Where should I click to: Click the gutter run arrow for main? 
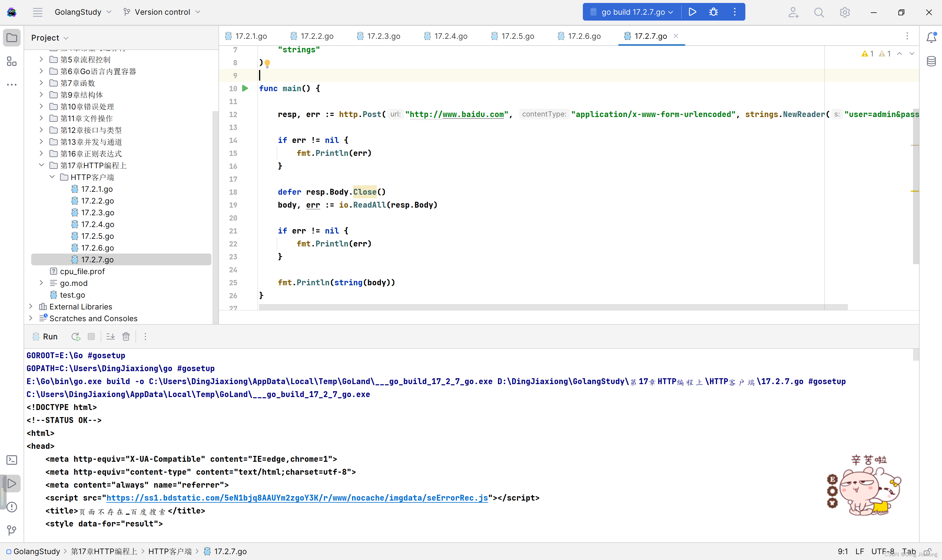coord(245,88)
